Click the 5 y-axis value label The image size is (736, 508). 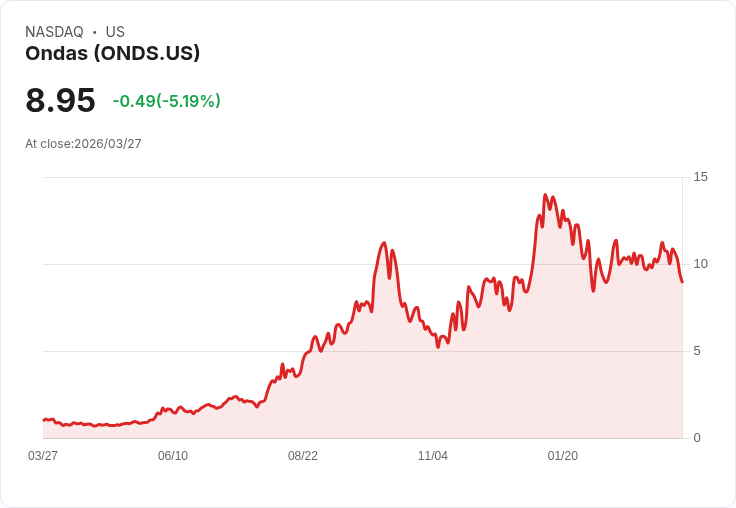[697, 351]
